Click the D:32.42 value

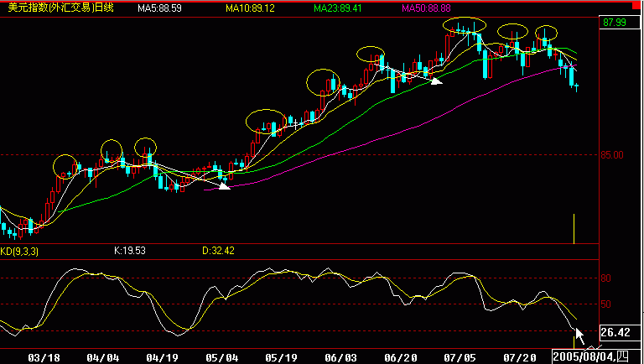(x=218, y=251)
